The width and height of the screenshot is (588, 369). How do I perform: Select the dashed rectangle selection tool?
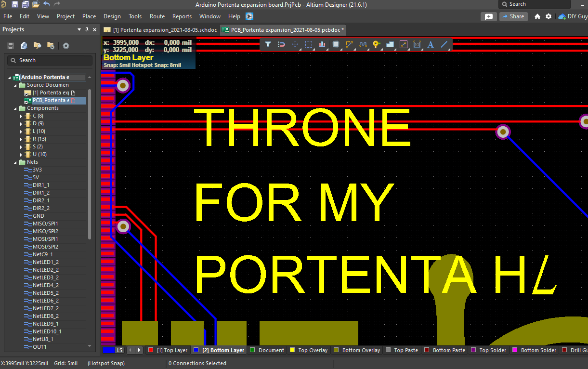(x=309, y=44)
